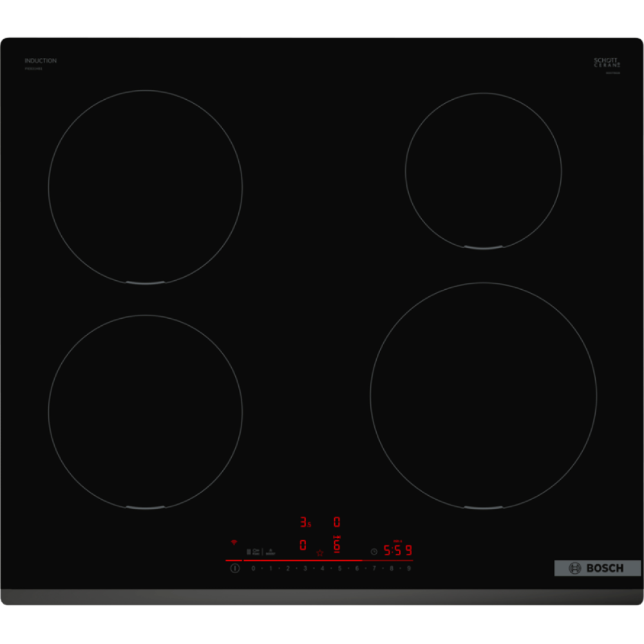The width and height of the screenshot is (644, 644).
Task: Tap power level 5 on the slider
Action: click(339, 569)
